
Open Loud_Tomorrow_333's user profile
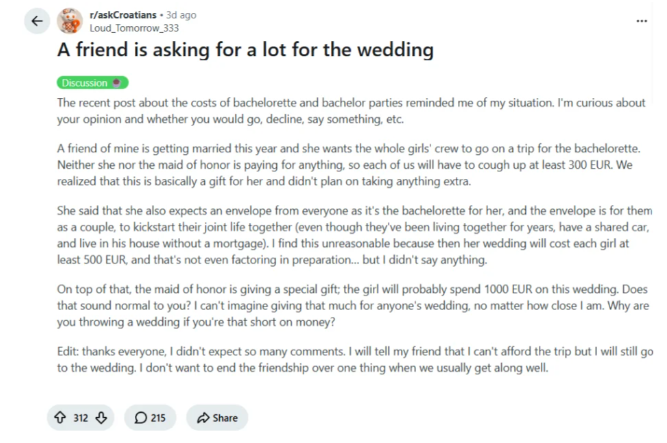(x=134, y=28)
